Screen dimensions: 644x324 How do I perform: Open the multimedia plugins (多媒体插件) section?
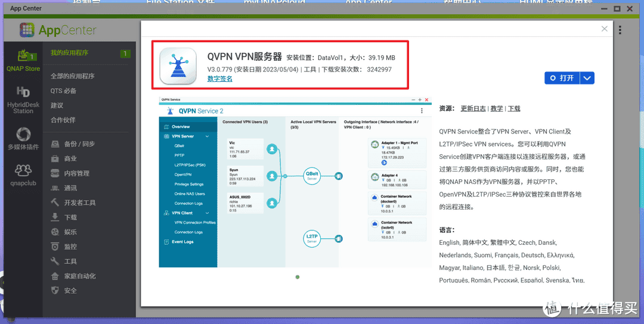pyautogui.click(x=23, y=139)
